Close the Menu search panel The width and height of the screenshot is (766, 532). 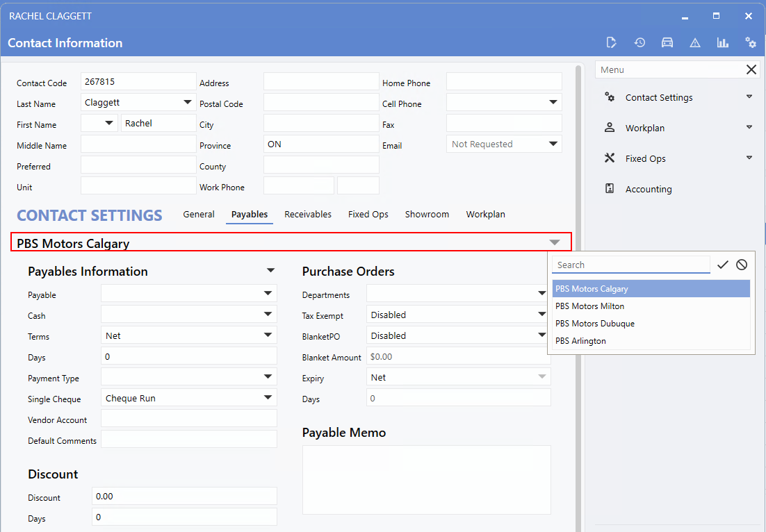point(751,69)
